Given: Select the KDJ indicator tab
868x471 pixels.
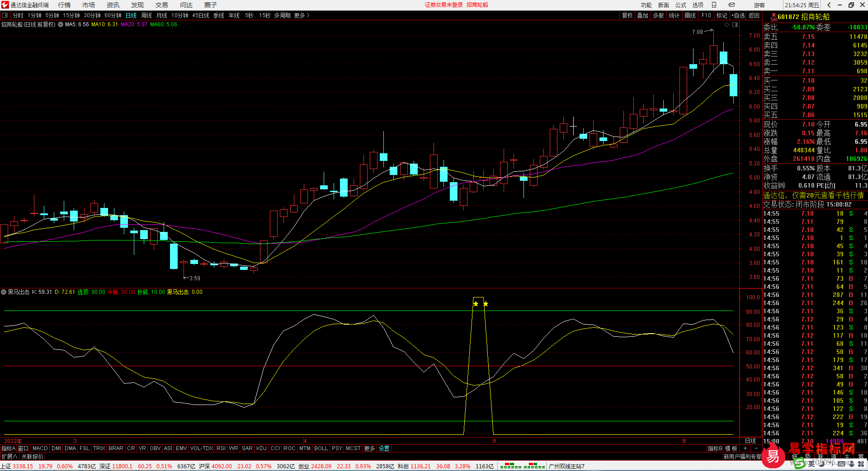Looking at the screenshot, I should click(261, 448).
